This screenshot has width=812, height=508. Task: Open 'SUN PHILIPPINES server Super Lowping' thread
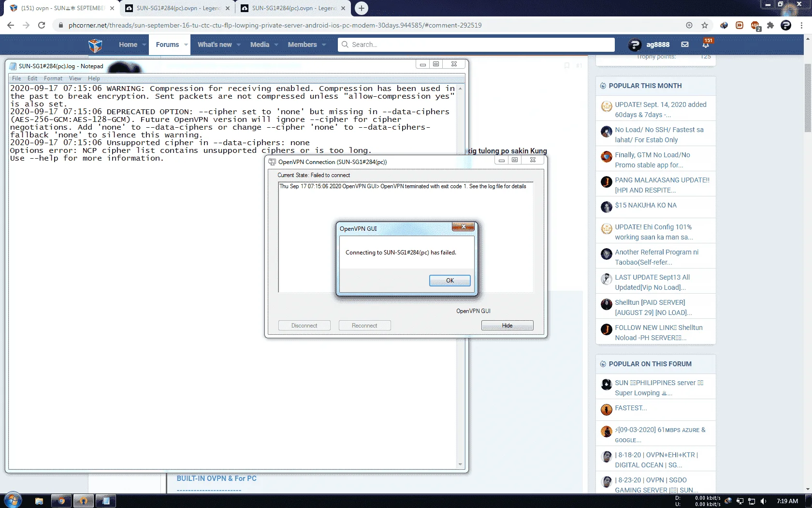point(659,388)
